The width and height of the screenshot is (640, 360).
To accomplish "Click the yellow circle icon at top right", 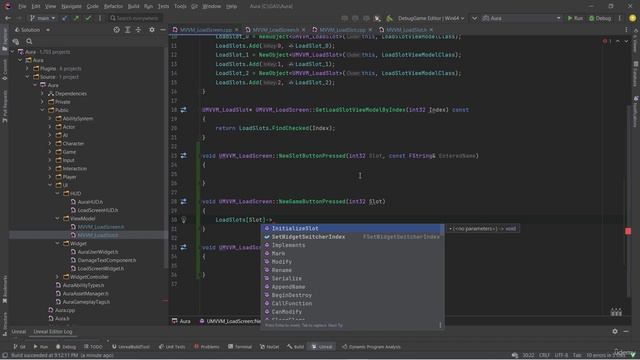I will (632, 18).
